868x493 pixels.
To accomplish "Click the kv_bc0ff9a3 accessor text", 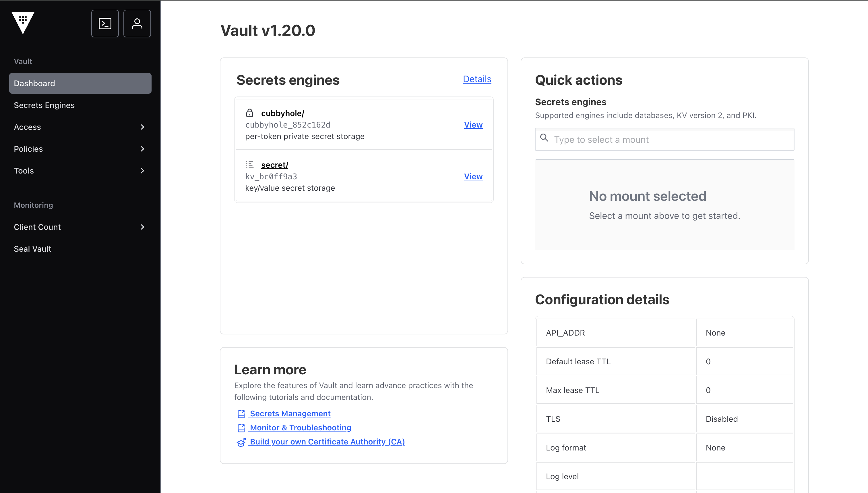I will (x=271, y=177).
